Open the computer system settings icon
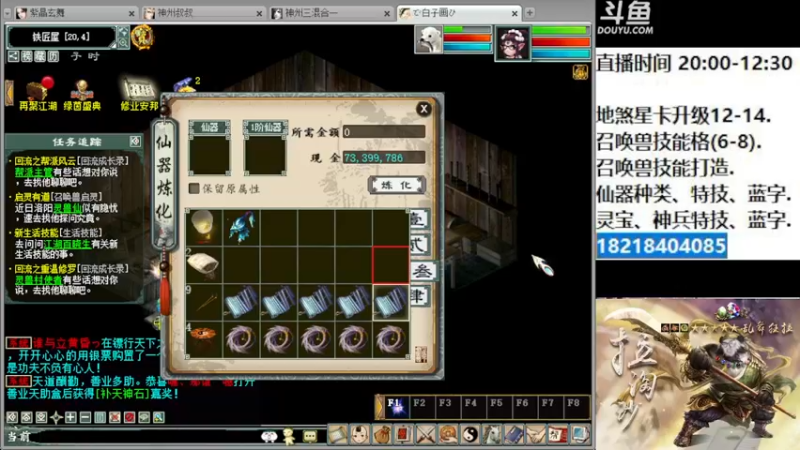Image resolution: width=800 pixels, height=450 pixels. coord(580,435)
